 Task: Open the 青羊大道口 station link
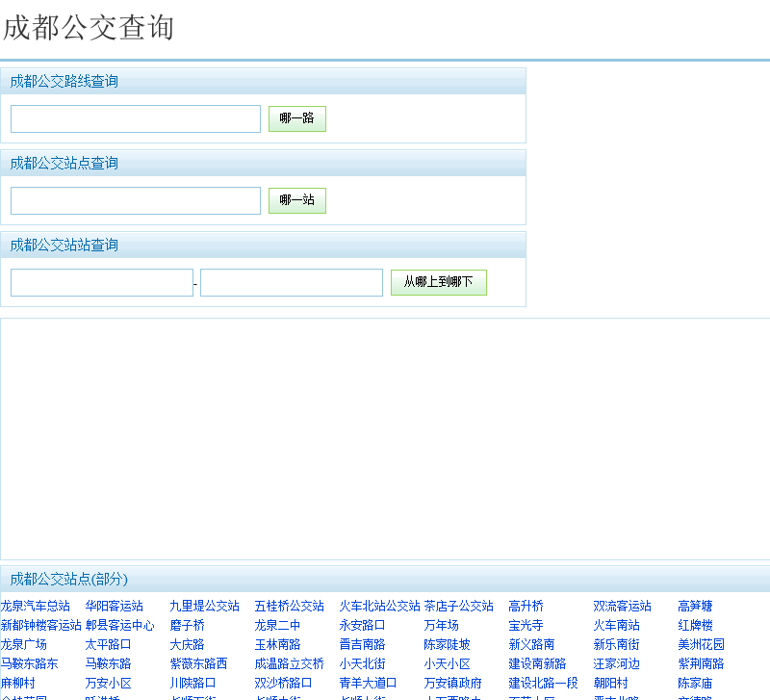tap(369, 684)
